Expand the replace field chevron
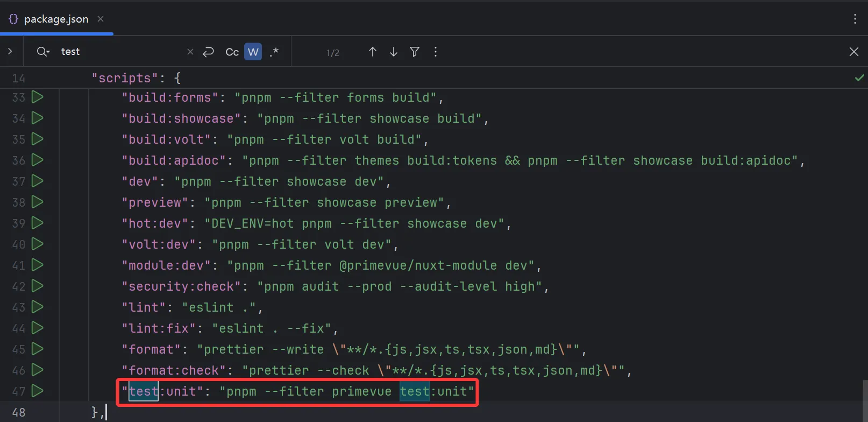This screenshot has height=422, width=868. coord(10,51)
